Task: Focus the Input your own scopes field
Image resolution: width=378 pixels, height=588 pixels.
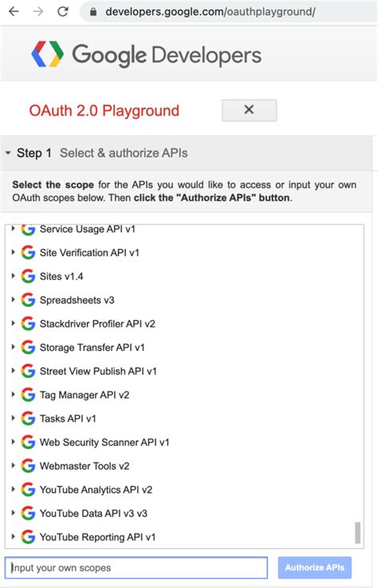Action: (x=136, y=567)
